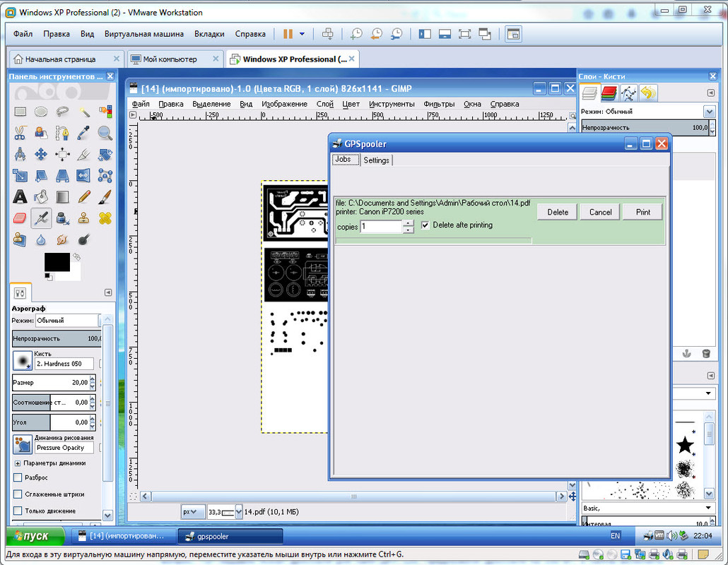Enable Только движение checkbox
Screen dimensions: 728x565
click(18, 511)
